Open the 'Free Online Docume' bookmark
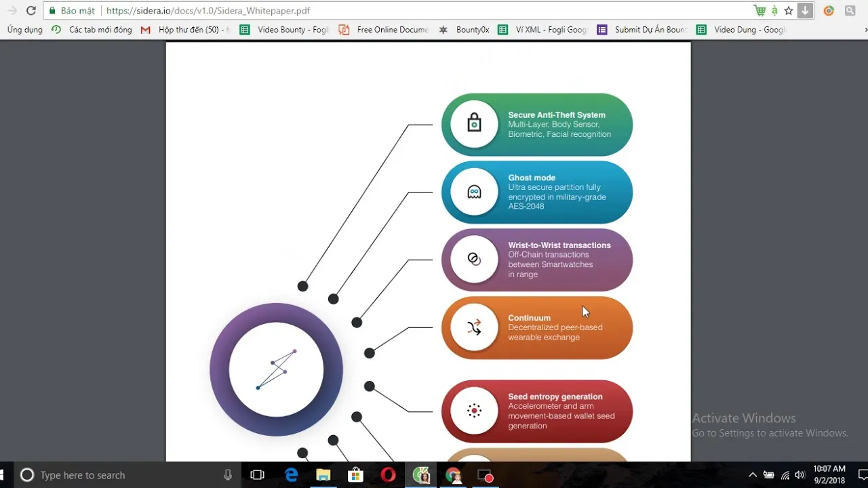Viewport: 868px width, 488px height. point(383,30)
